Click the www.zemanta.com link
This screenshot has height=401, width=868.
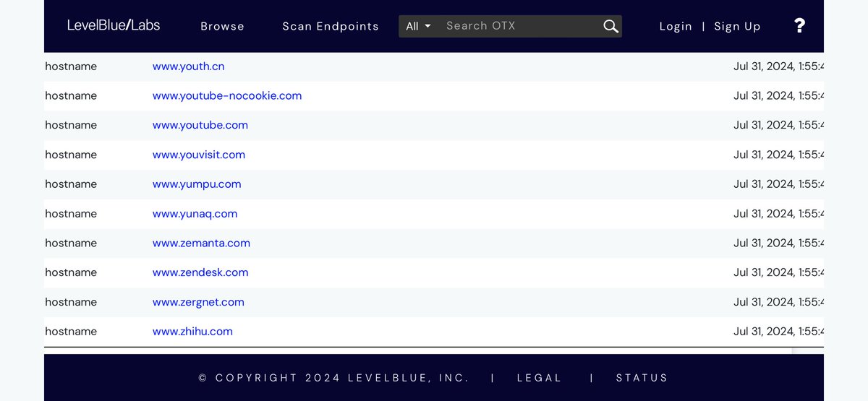(201, 243)
